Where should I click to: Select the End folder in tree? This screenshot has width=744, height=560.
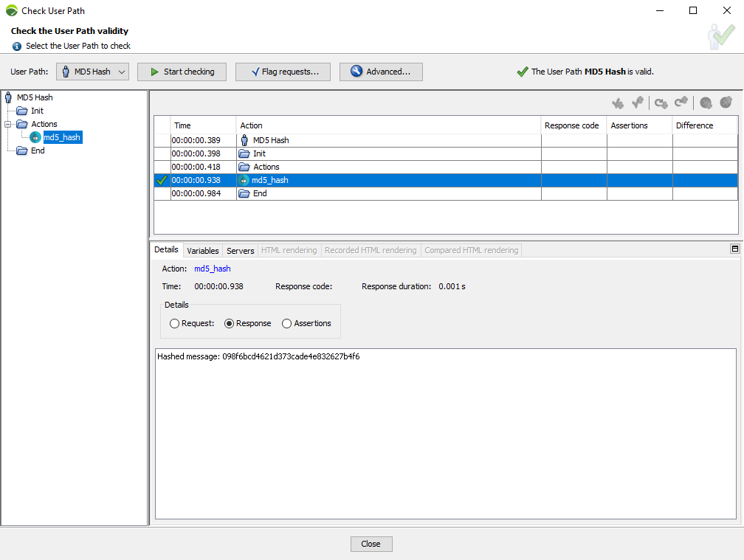(x=38, y=151)
